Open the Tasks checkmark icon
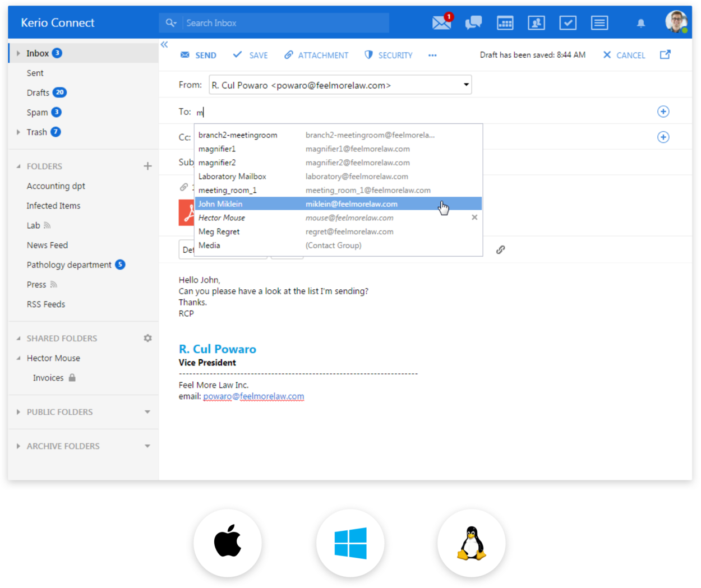The width and height of the screenshot is (701, 588). (x=568, y=23)
